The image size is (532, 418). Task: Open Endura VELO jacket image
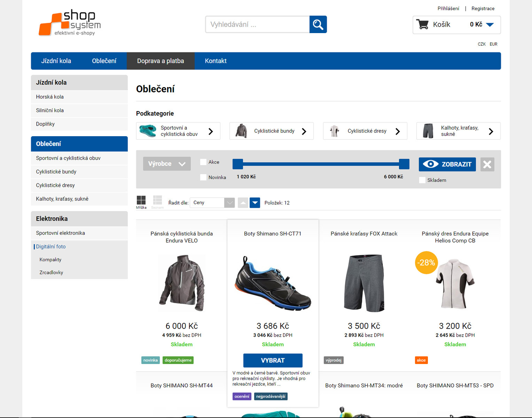point(182,283)
